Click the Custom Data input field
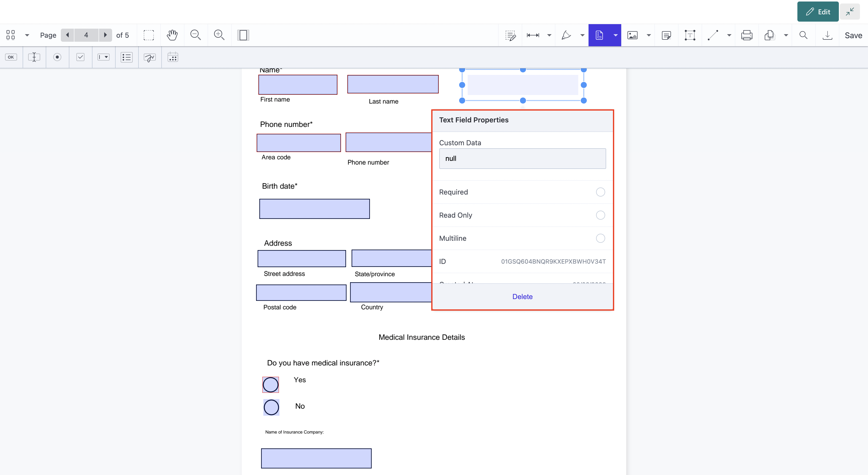 tap(522, 159)
